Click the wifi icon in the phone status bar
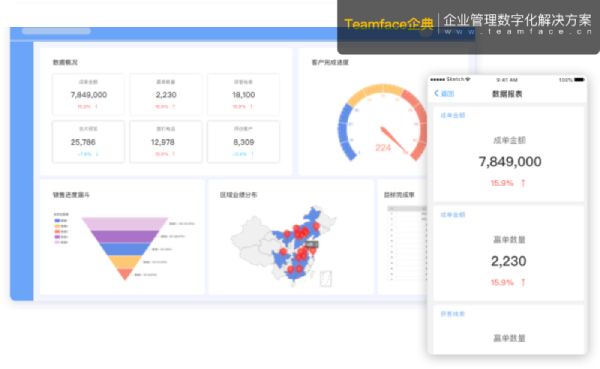 (468, 79)
